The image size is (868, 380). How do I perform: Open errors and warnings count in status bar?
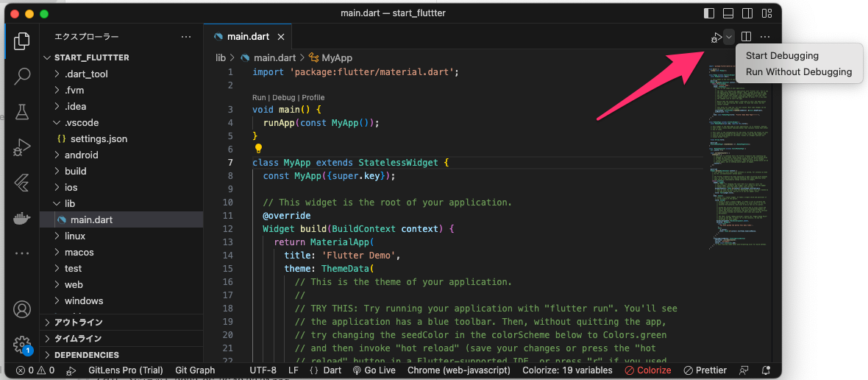click(35, 370)
